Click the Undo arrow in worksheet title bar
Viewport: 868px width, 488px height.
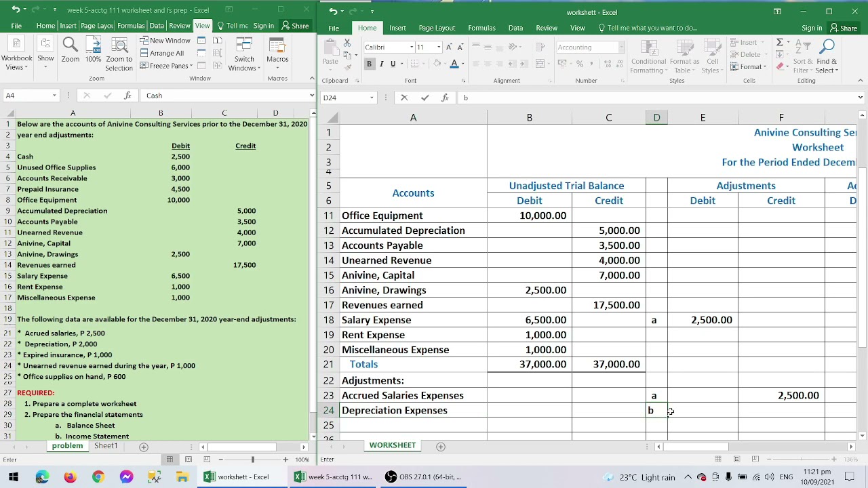[x=333, y=12]
